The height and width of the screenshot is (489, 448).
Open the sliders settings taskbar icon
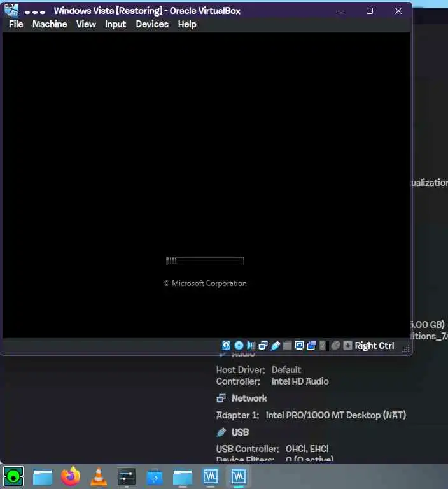pyautogui.click(x=126, y=477)
